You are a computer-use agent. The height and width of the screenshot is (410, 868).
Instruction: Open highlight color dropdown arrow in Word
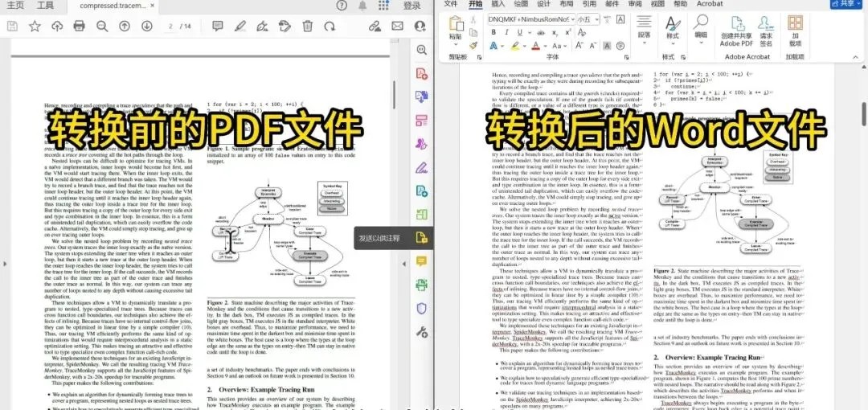coord(525,46)
